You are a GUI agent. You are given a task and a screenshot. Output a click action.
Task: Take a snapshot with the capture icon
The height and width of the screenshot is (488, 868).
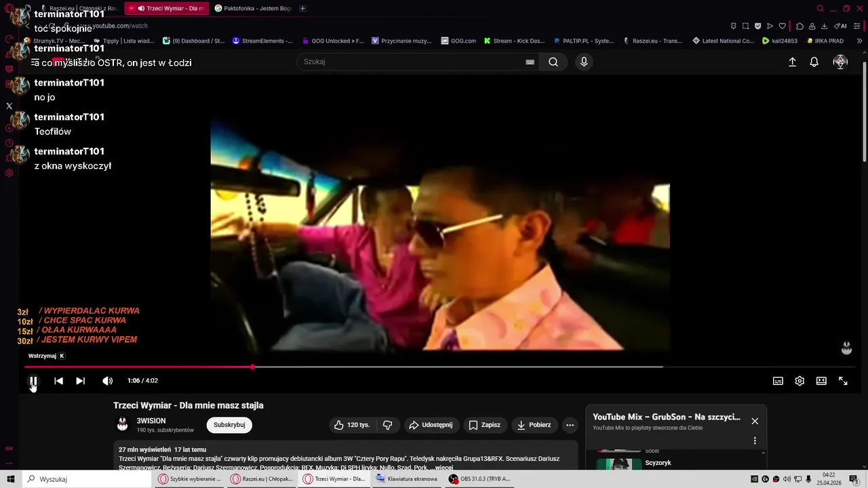pos(745,26)
